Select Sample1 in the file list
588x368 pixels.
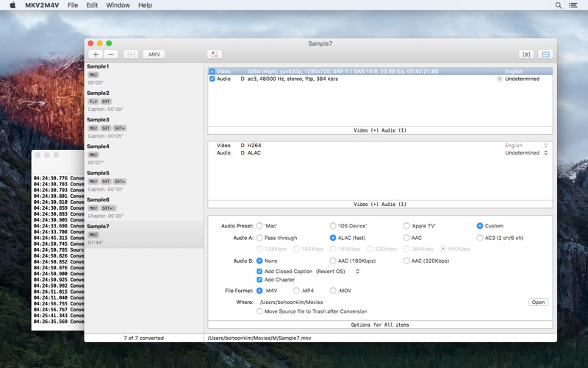coord(144,74)
